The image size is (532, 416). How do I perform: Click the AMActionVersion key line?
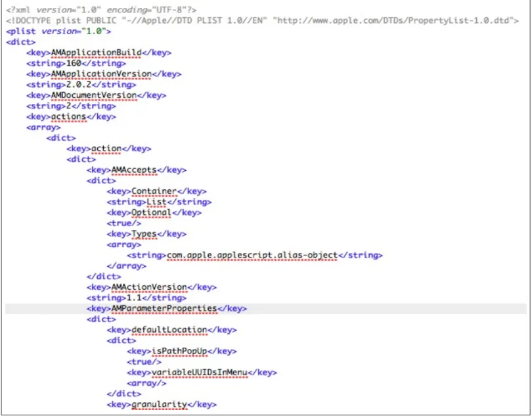click(x=152, y=287)
